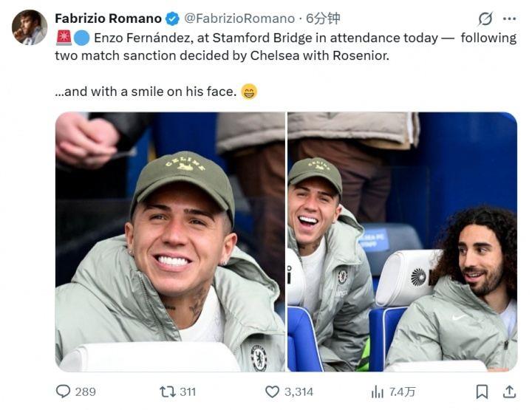The height and width of the screenshot is (410, 532).
Task: Bookmark this tweet
Action: 482,392
